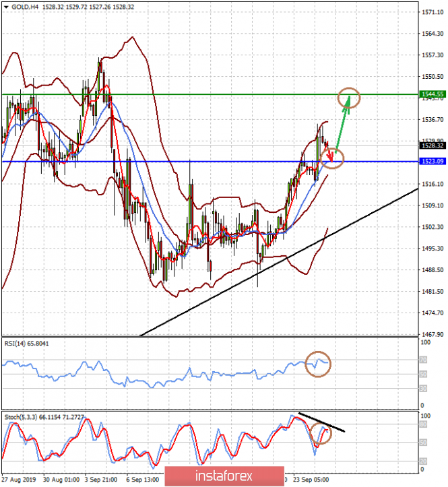The width and height of the screenshot is (448, 487).
Task: Click the 23 Sep 05:00 time axis label
Action: (311, 480)
